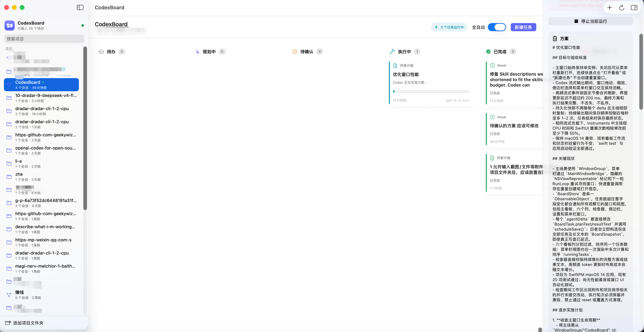Click the 1 count badge beside 执行中
Image resolution: width=644 pixels, height=332 pixels.
click(x=417, y=52)
